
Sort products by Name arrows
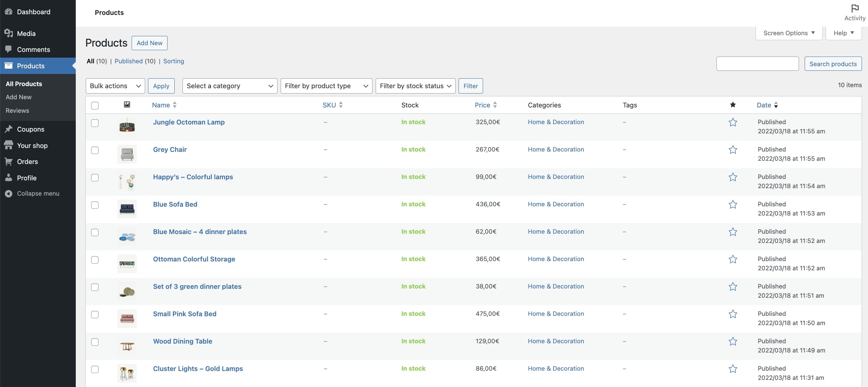[175, 105]
